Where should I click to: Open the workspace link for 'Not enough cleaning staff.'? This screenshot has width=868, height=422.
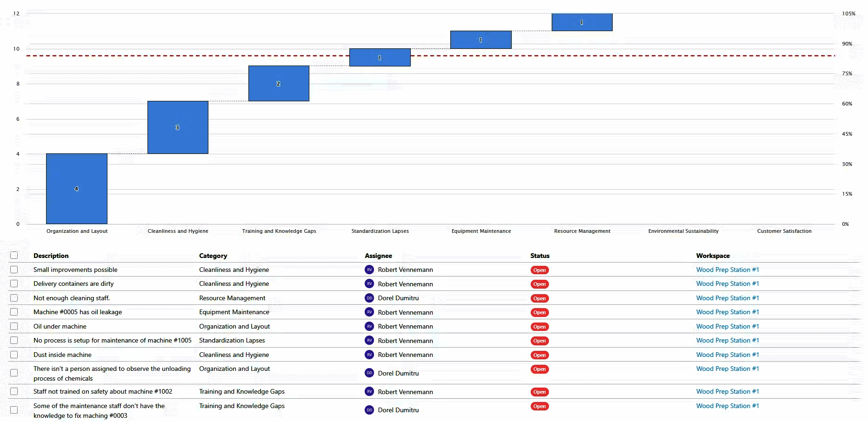point(728,298)
